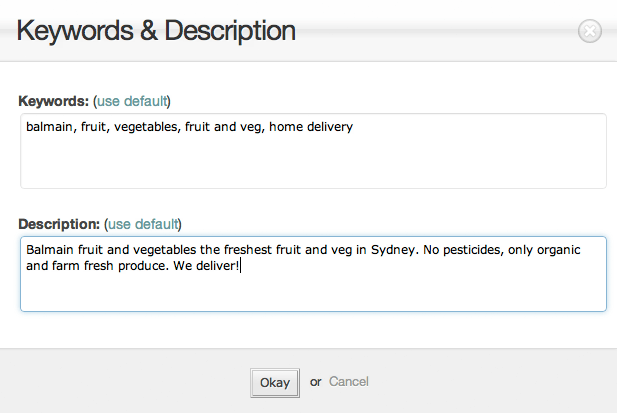Click the 'or' text beside Okay

pos(316,382)
